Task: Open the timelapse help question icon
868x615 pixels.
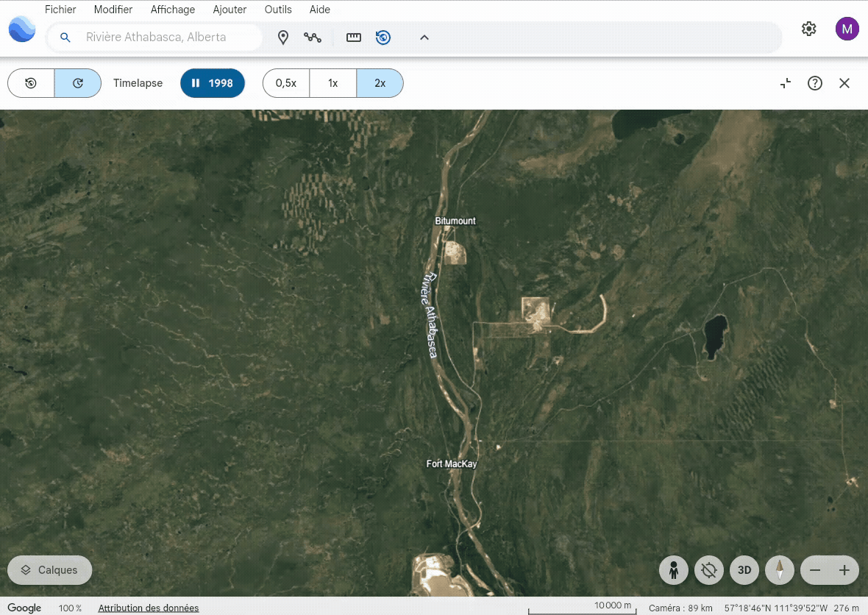Action: click(815, 83)
